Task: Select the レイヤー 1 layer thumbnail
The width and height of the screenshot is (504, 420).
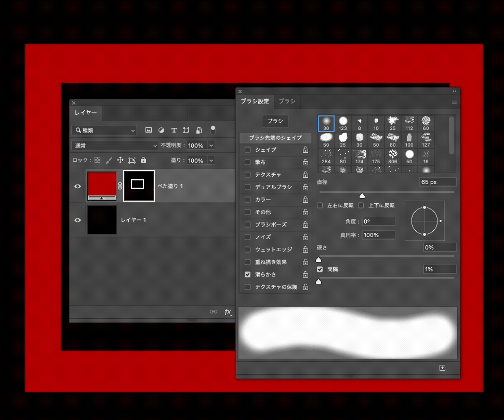Action: click(x=102, y=220)
